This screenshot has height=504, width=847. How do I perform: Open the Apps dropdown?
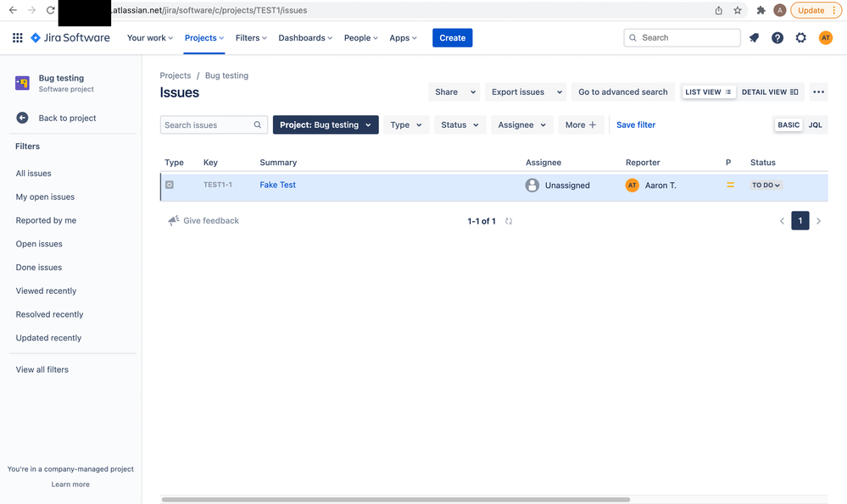(403, 38)
